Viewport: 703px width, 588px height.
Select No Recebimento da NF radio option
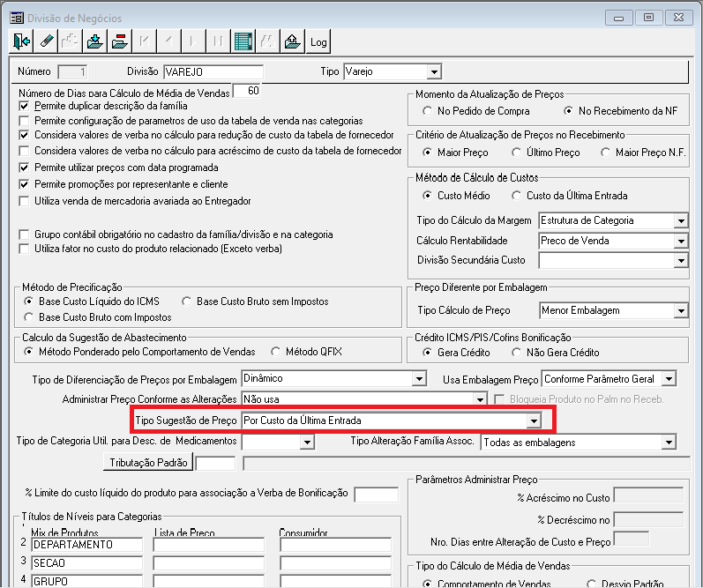click(569, 111)
